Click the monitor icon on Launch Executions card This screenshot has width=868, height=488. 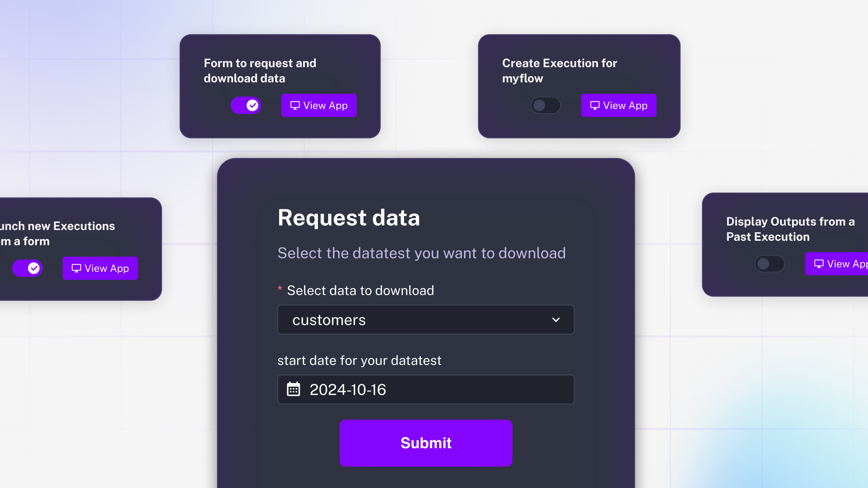76,268
